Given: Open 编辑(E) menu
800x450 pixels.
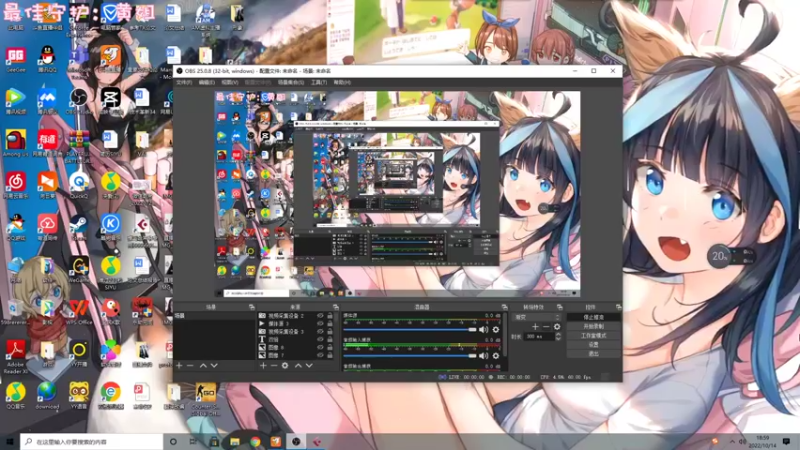Looking at the screenshot, I should tap(206, 82).
